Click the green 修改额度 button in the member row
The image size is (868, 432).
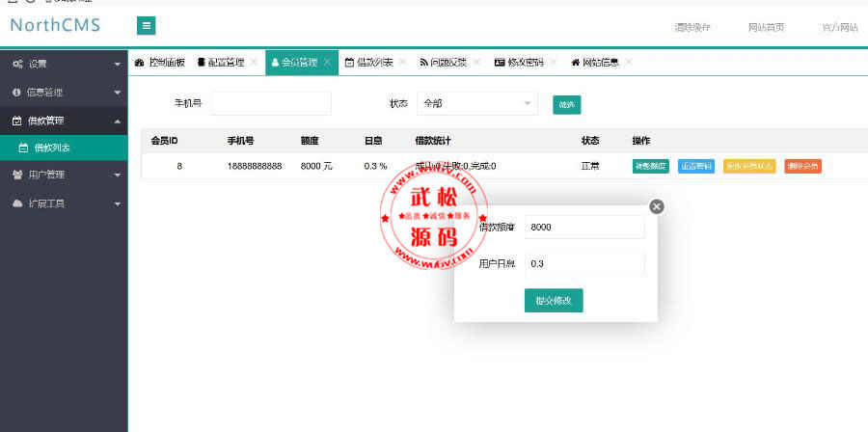[651, 166]
